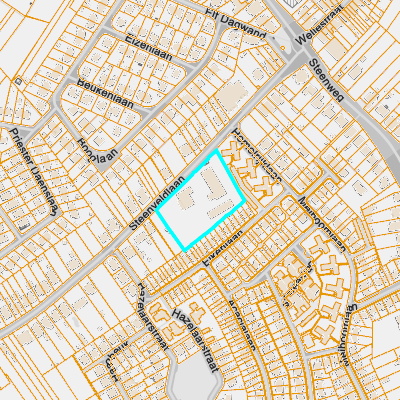Select the Steenweg road label
This screenshot has width=400, height=400.
click(x=326, y=80)
